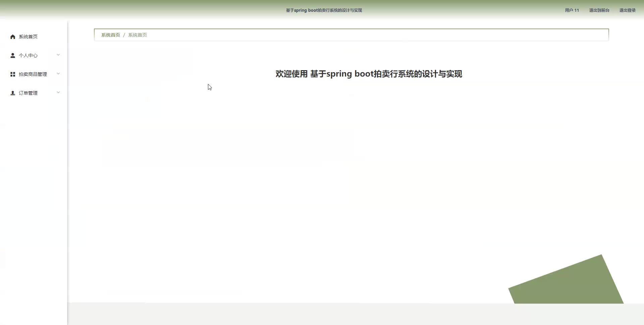Click the home icon beside 系统首页

tap(13, 37)
